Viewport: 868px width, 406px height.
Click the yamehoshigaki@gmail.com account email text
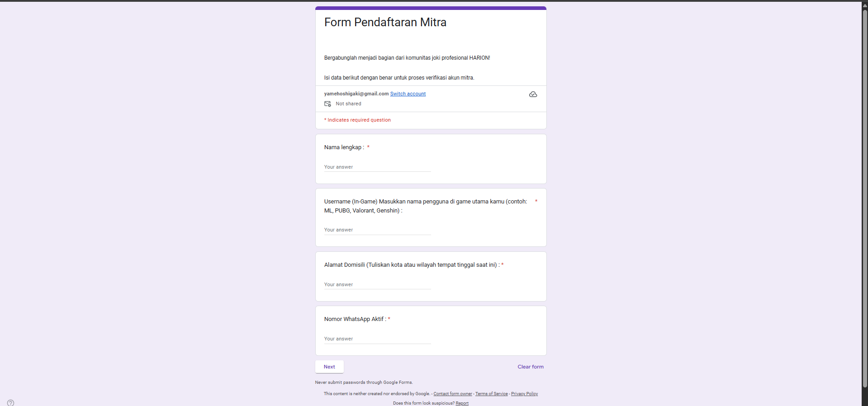pos(356,94)
